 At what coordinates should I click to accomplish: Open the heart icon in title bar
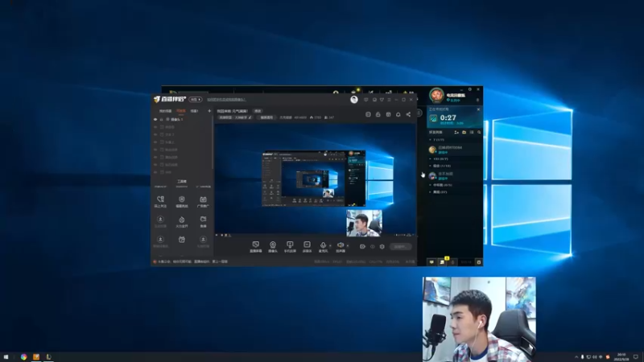(x=366, y=99)
